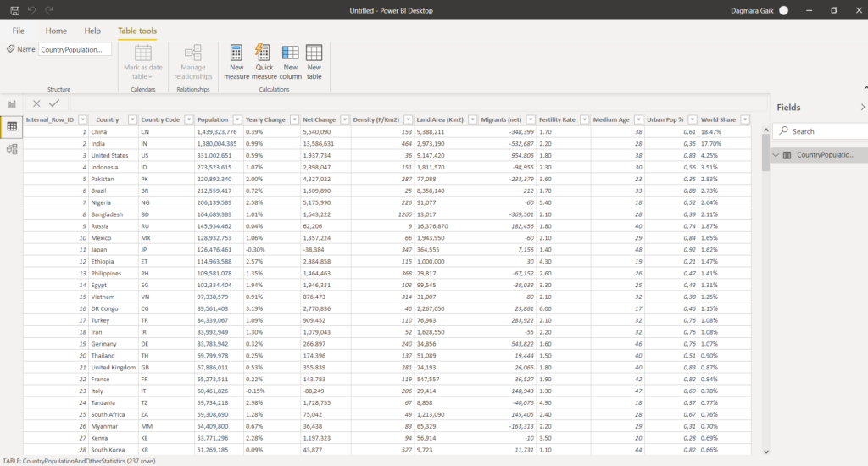
Task: Click the vertical scrollbar up arrow
Action: [766, 130]
